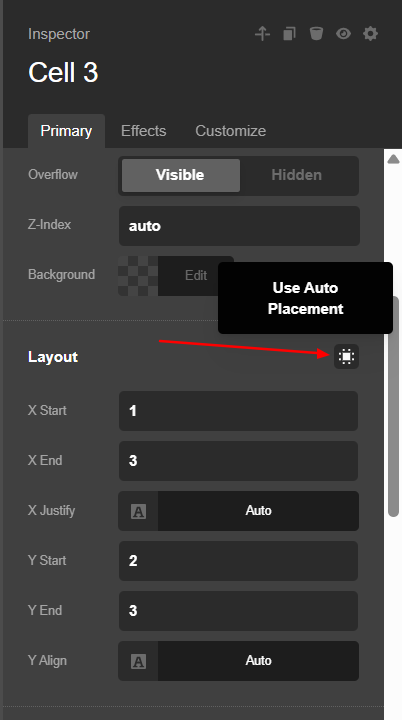
Task: Open settings via the gear icon
Action: [370, 34]
